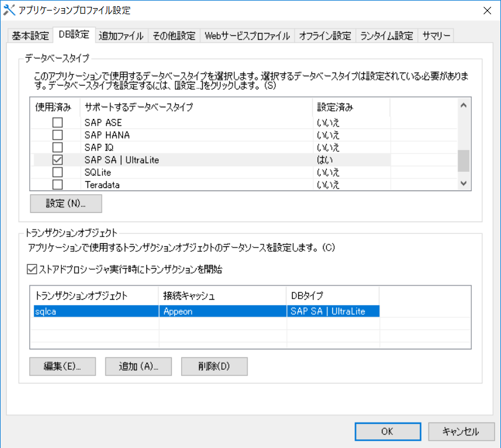Switch to the サマリー tab
501x448 pixels.
(436, 35)
